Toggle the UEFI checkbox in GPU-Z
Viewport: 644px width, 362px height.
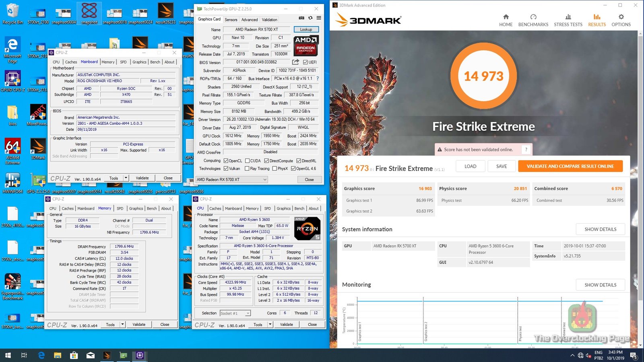click(x=305, y=62)
